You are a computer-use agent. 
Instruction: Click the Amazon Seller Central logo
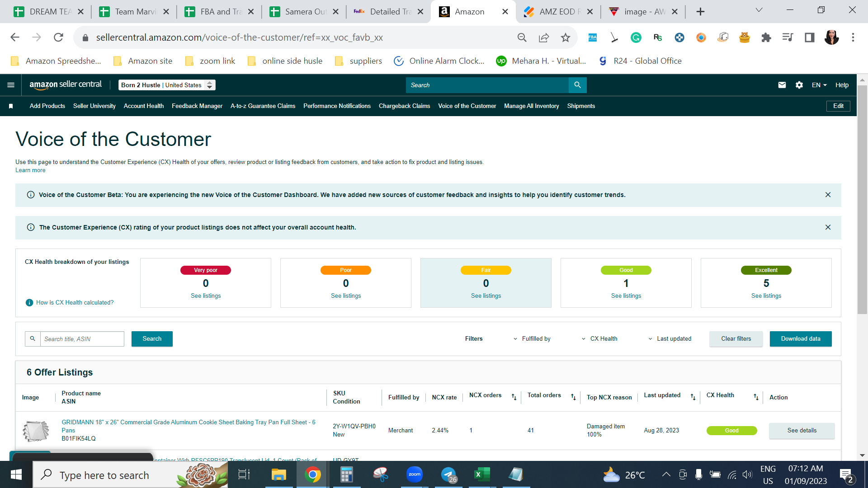tap(66, 85)
